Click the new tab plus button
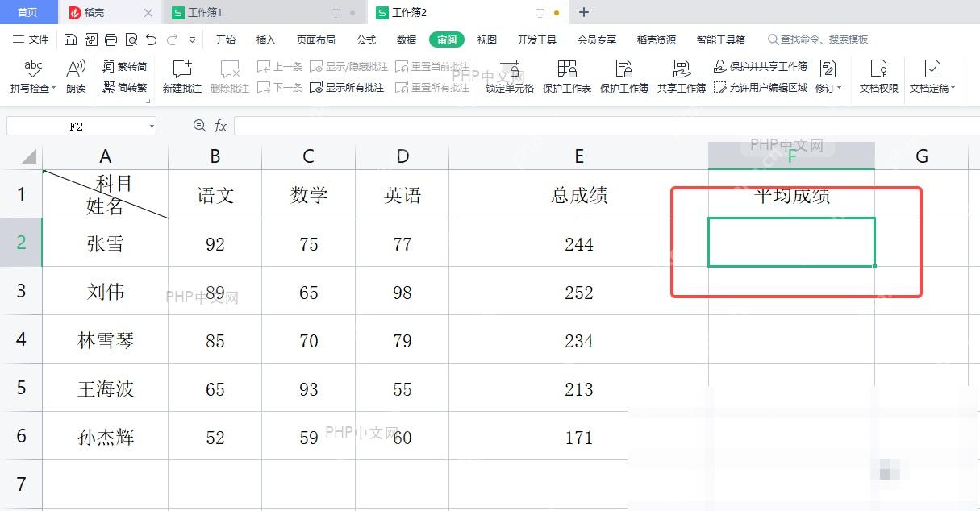This screenshot has height=511, width=980. (x=585, y=12)
